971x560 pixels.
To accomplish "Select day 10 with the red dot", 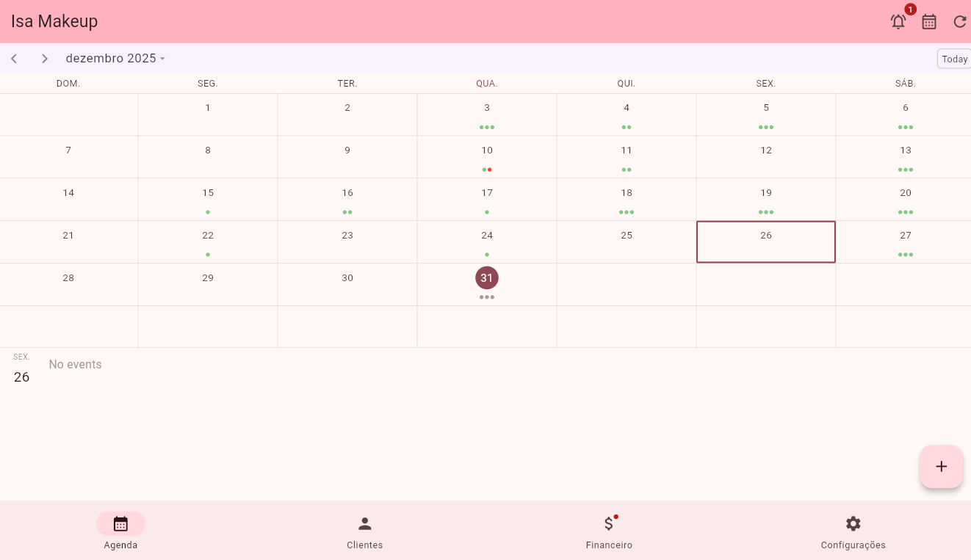I will pos(486,156).
